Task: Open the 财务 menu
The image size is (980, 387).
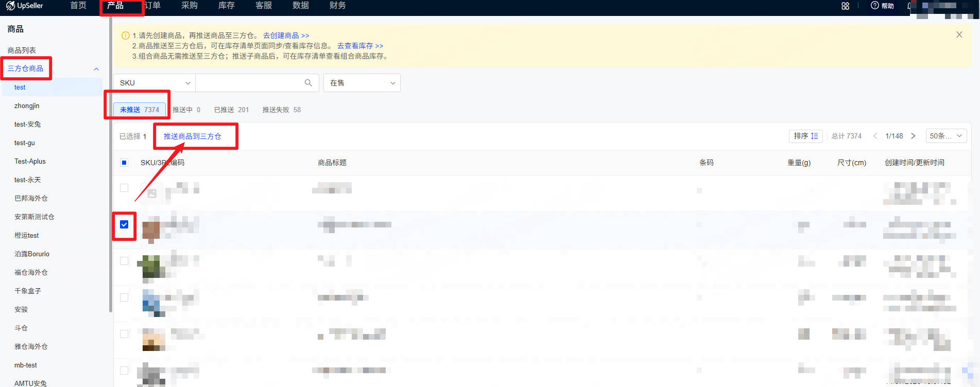Action: [x=338, y=6]
